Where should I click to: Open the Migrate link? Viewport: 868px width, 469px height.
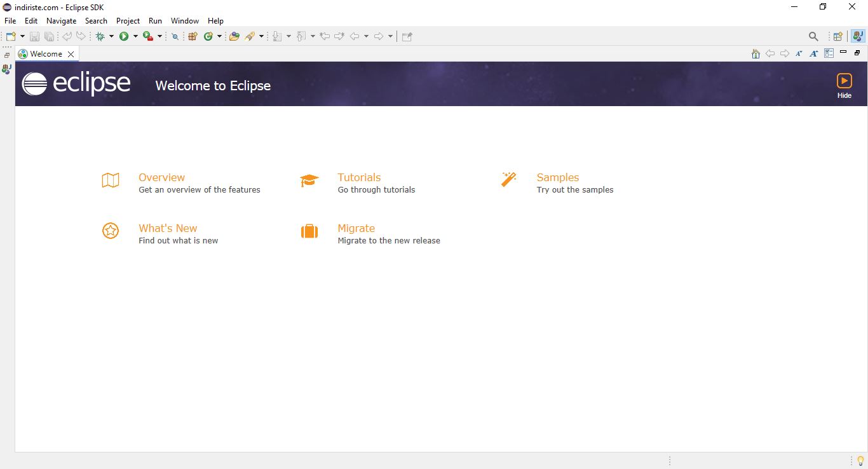[356, 228]
